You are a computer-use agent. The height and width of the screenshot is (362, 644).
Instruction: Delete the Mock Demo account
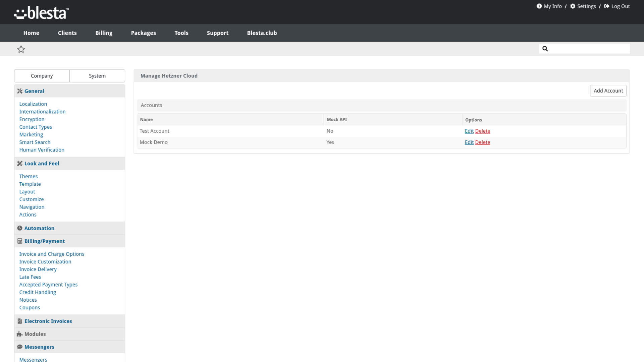click(x=482, y=142)
